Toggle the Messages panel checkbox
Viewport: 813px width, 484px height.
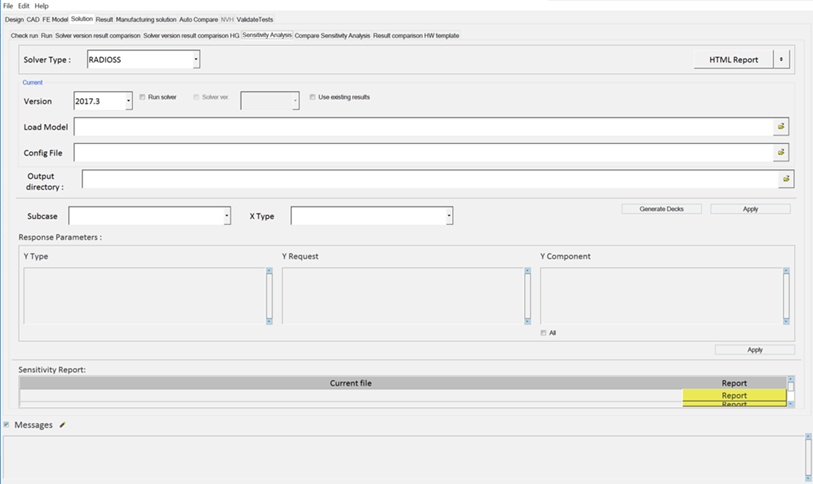pyautogui.click(x=6, y=425)
